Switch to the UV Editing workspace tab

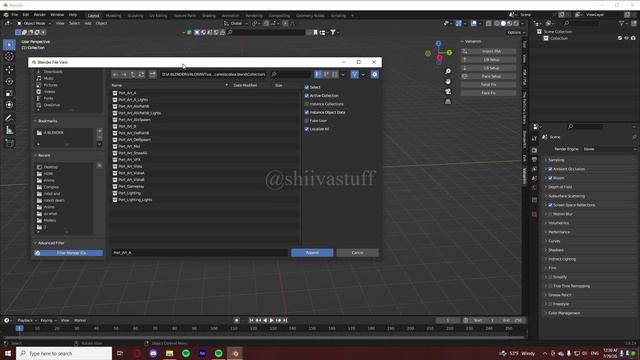click(x=158, y=16)
